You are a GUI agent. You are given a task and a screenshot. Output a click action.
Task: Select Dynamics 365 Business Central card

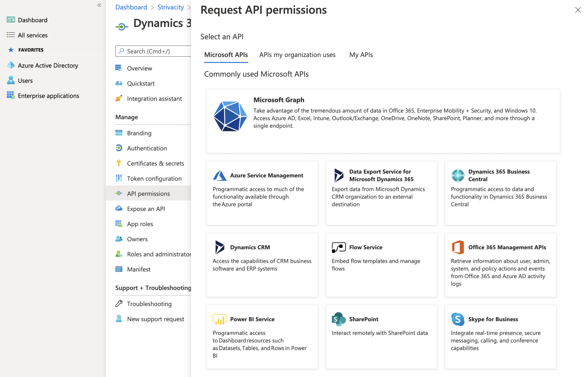click(500, 193)
